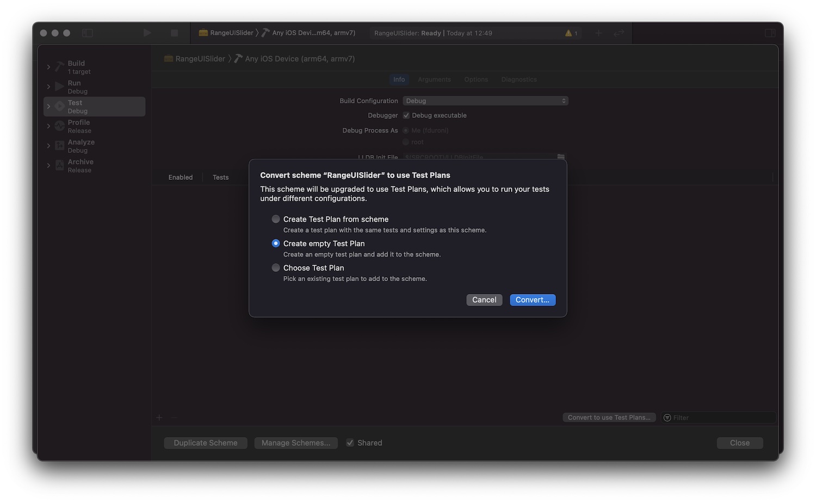Click Convert to use Test Plans button
This screenshot has height=504, width=816.
coord(609,418)
